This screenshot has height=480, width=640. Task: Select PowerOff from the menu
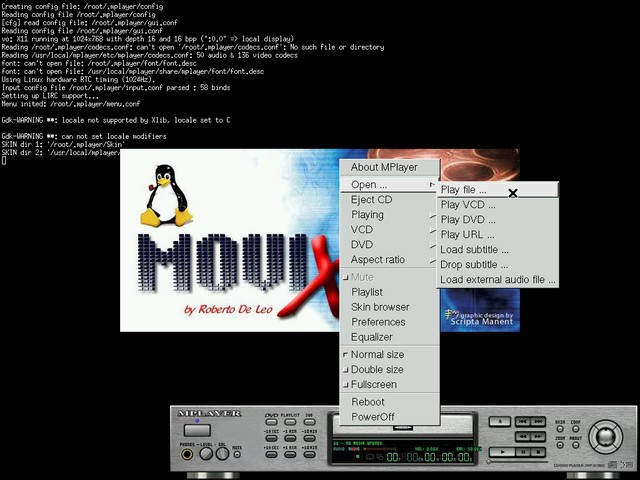click(x=389, y=417)
